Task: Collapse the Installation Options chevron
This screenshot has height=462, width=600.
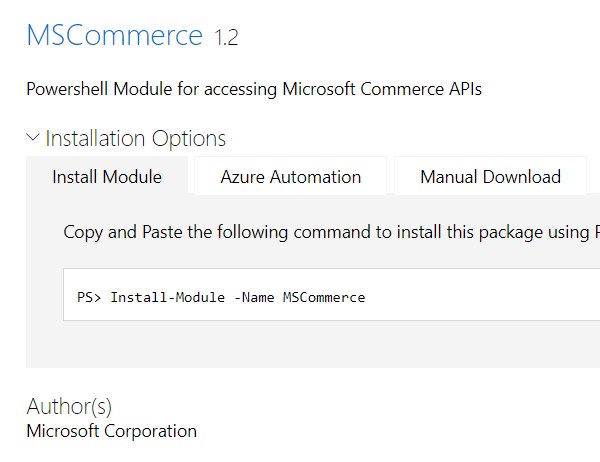Action: pos(34,138)
